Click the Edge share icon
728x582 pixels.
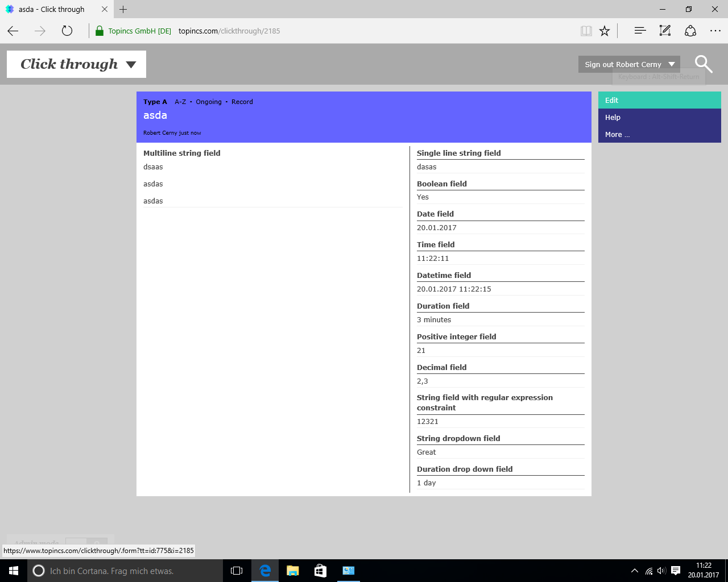(x=690, y=31)
